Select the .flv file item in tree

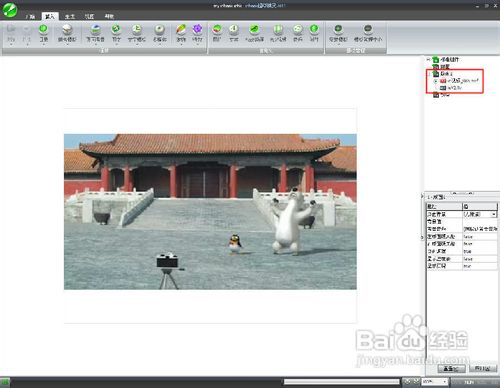451,88
